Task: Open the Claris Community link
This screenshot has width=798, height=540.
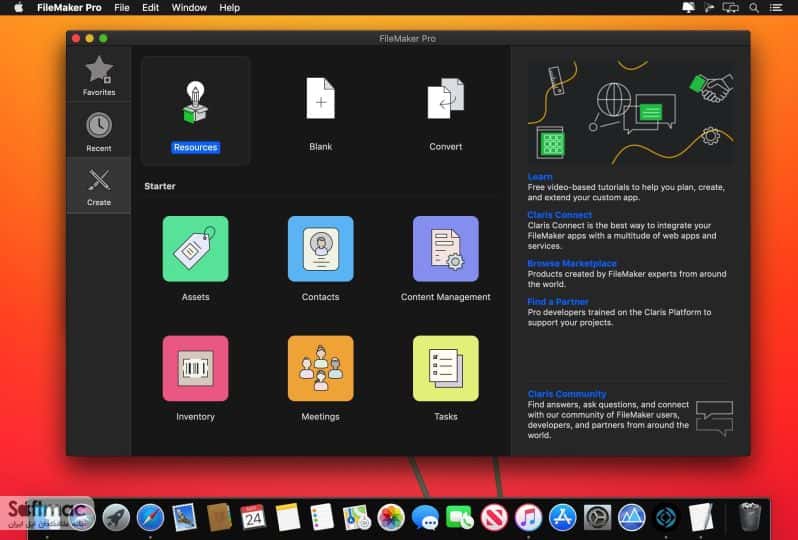Action: [567, 394]
